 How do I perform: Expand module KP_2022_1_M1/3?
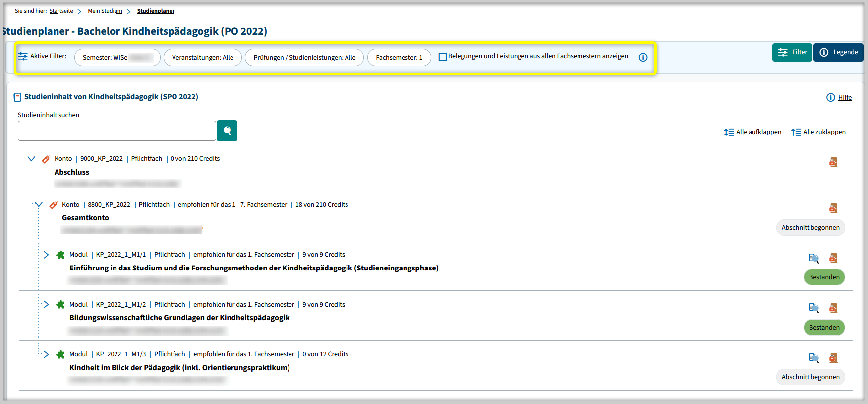click(46, 354)
